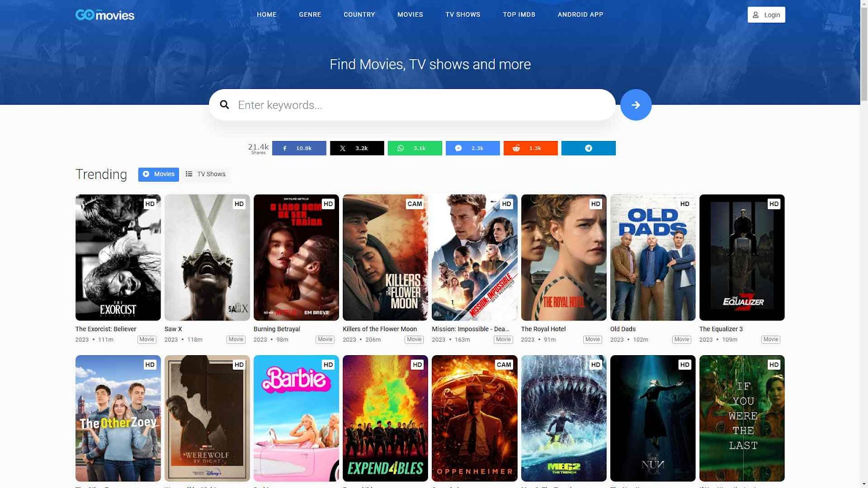Open Top IMDB page
868x488 pixels.
(519, 15)
